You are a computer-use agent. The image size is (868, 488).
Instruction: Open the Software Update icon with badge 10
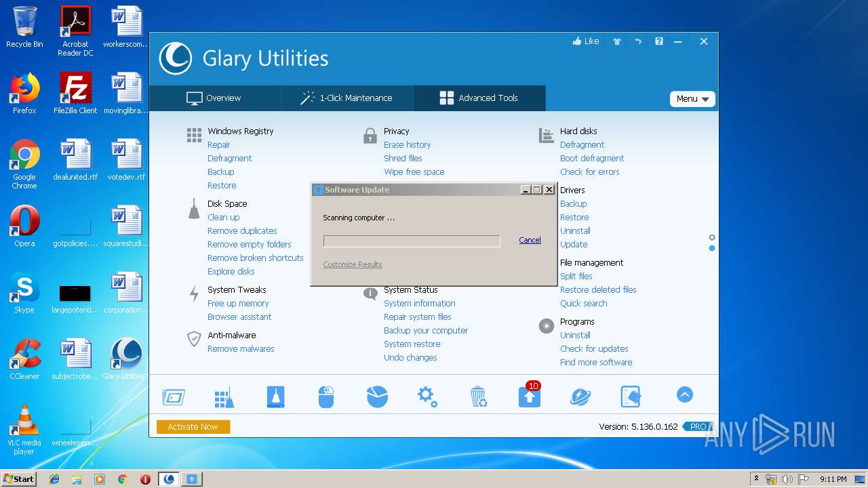coord(530,394)
